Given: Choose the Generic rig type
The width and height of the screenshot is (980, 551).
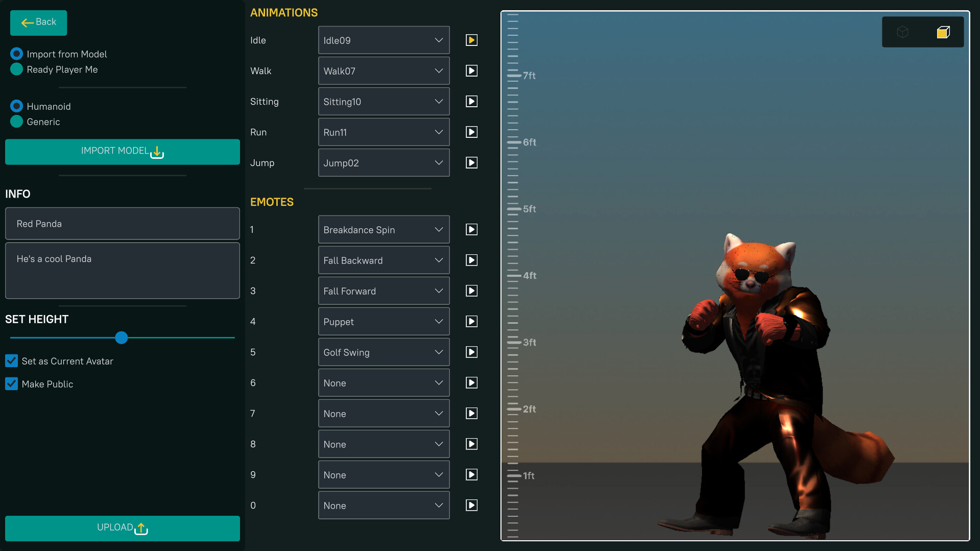Looking at the screenshot, I should pyautogui.click(x=17, y=122).
